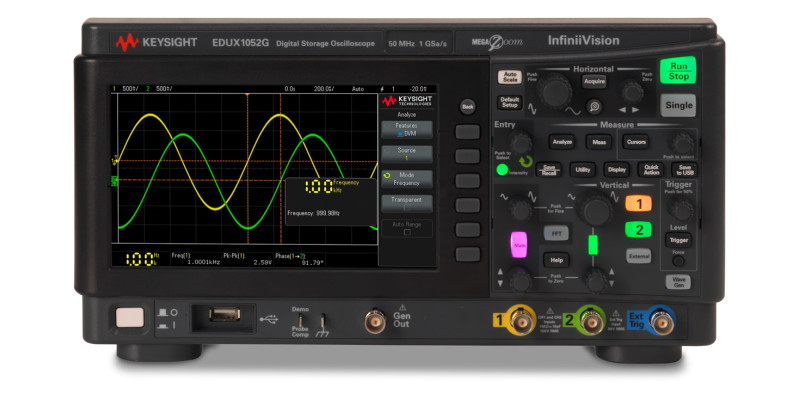This screenshot has width=800, height=400.
Task: Touch the yellow channel 1 BNC input
Action: [x=521, y=321]
